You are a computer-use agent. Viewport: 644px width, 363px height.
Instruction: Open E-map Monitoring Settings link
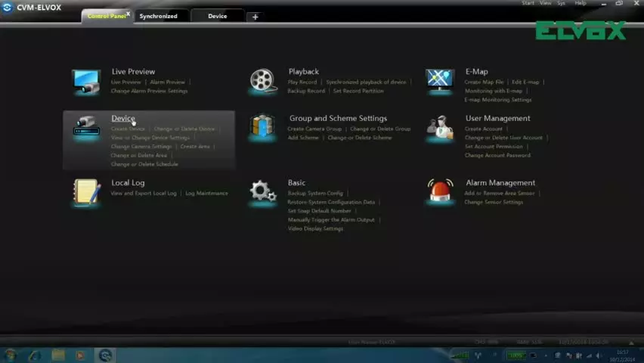[498, 100]
